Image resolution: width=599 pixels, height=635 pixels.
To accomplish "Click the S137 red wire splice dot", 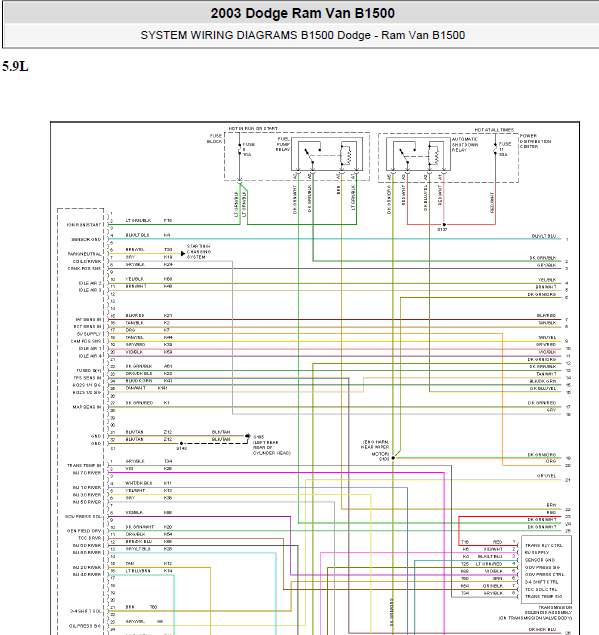I will point(444,224).
